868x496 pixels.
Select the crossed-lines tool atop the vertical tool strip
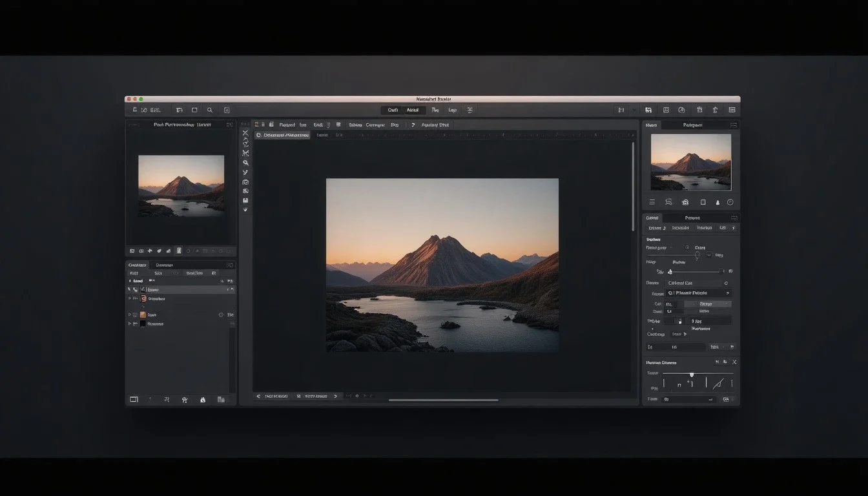(x=245, y=133)
